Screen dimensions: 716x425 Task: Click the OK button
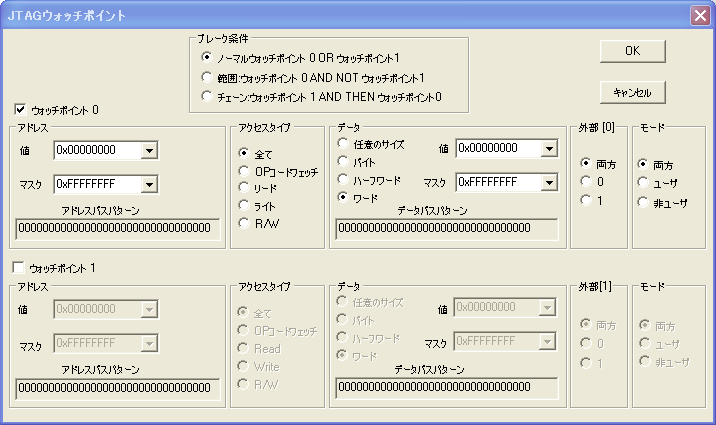coord(632,51)
